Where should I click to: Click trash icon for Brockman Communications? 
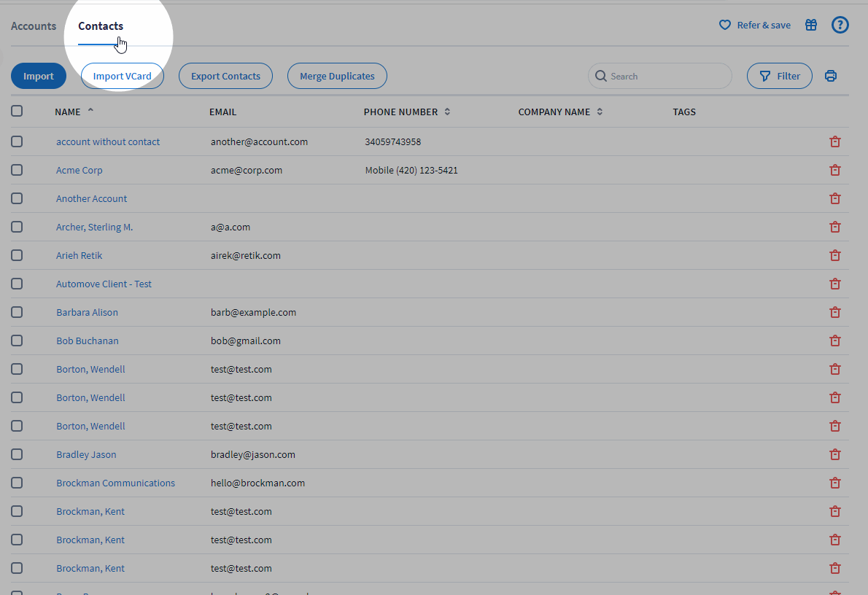(x=835, y=483)
